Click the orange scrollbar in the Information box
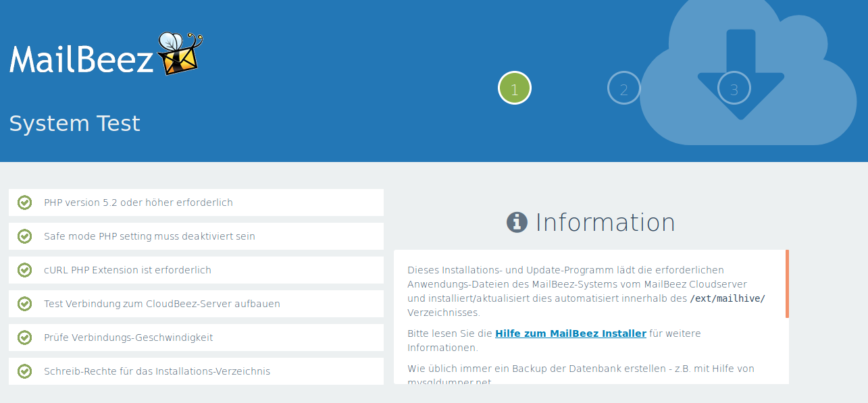 coord(787,284)
